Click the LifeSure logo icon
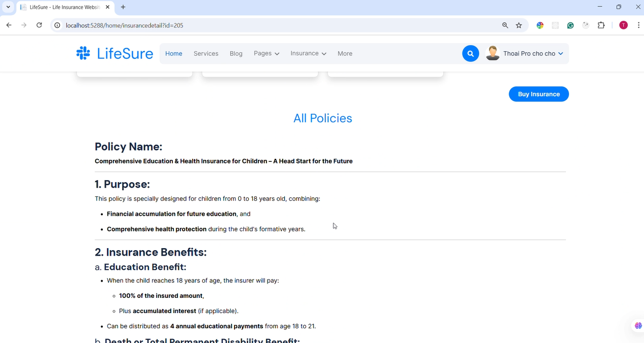This screenshot has width=644, height=343. pos(83,53)
